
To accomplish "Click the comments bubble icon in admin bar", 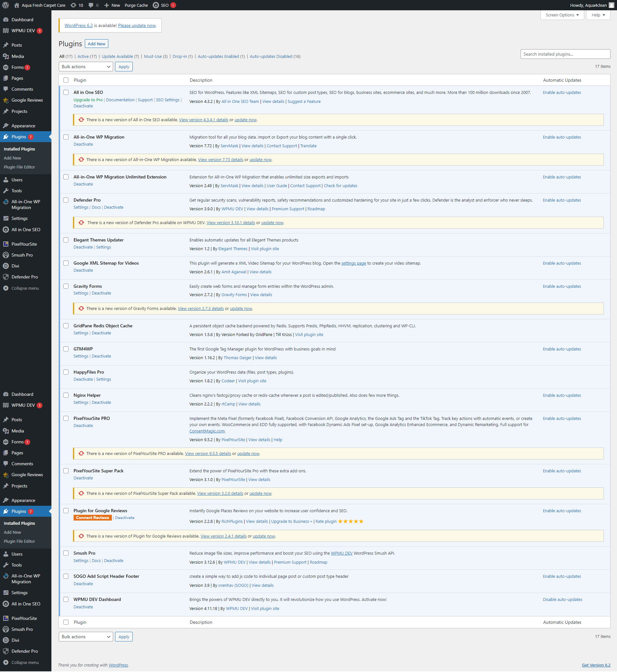I will click(91, 5).
